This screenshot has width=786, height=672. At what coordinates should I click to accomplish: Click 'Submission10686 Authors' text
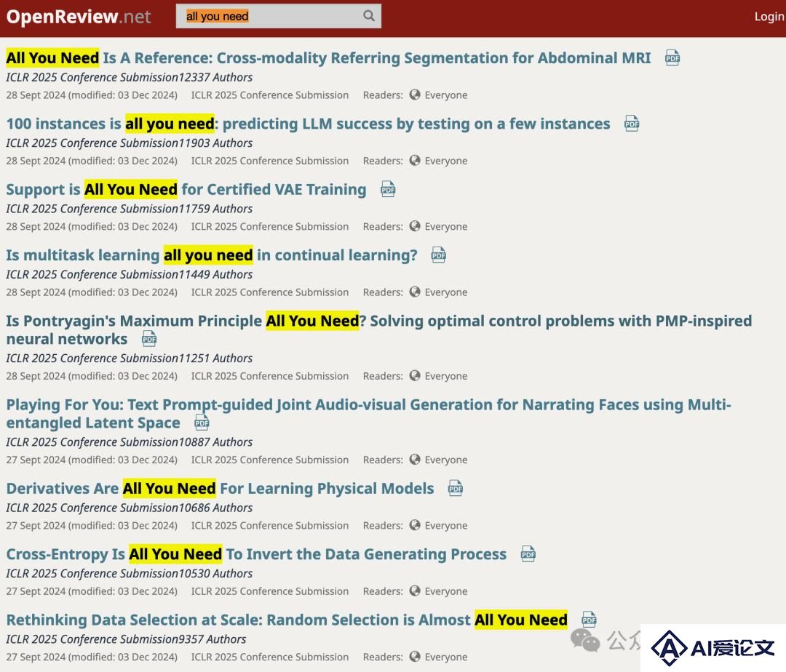pos(186,508)
